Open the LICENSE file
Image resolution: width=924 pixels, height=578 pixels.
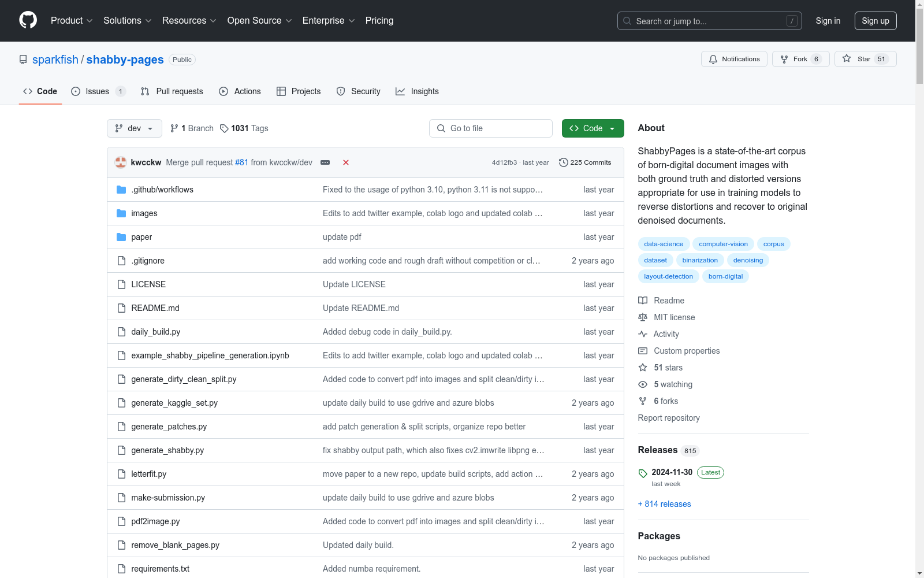tap(148, 284)
